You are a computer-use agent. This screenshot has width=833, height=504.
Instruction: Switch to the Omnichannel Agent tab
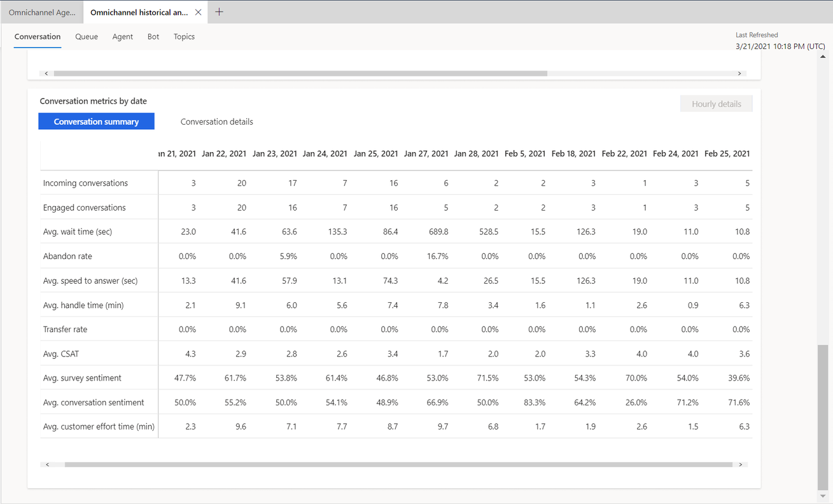[x=42, y=12]
